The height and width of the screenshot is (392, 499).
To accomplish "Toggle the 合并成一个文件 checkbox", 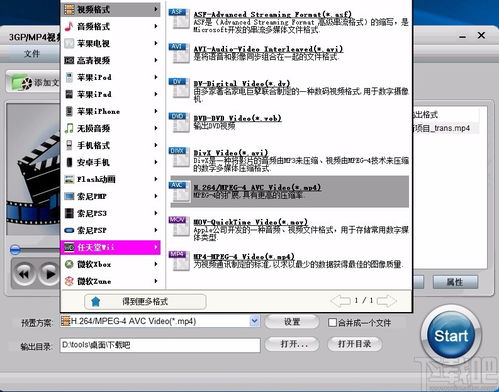I will [x=332, y=322].
